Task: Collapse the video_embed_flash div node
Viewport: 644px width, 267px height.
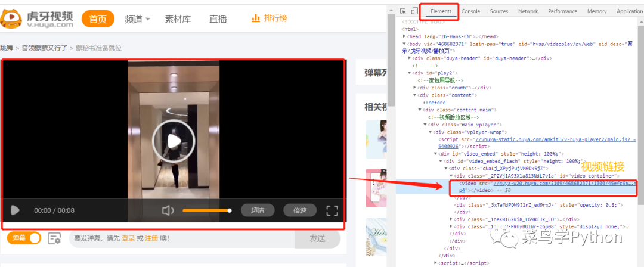Action: click(441, 161)
